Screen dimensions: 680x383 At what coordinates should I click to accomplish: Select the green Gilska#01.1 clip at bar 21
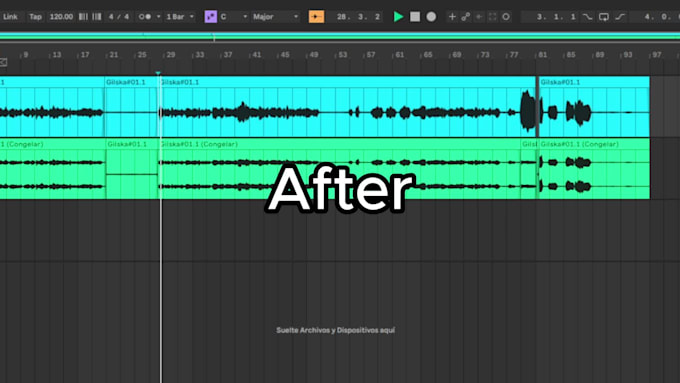click(x=132, y=169)
